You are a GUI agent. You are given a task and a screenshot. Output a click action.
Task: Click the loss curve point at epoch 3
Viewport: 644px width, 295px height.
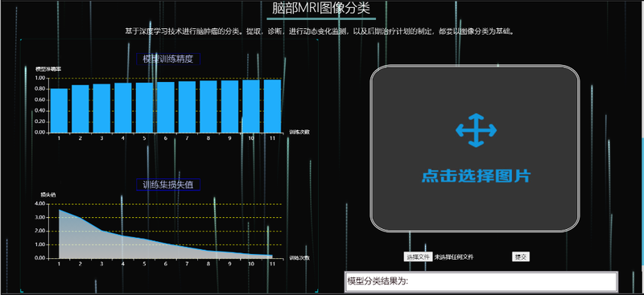tap(101, 231)
